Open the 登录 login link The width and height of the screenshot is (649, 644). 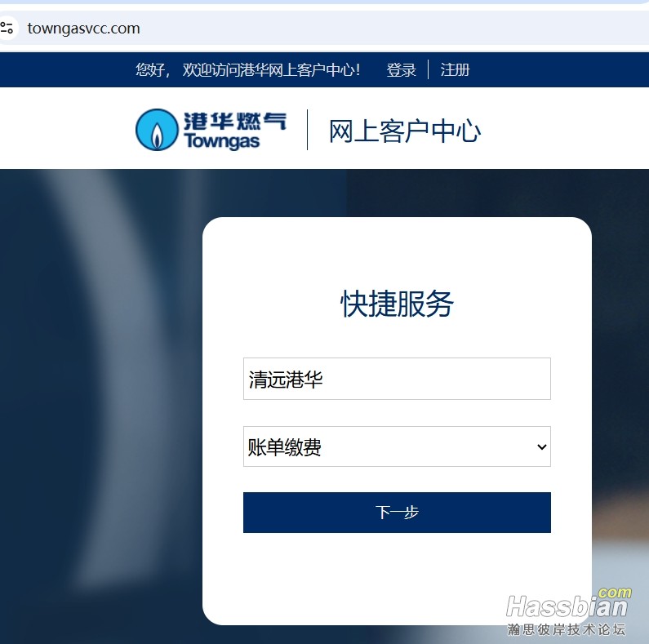pyautogui.click(x=401, y=69)
